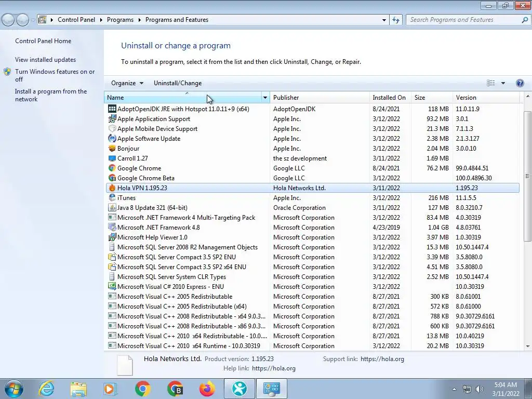Expand the Control Panel breadcrumb arrow
The width and height of the screenshot is (532, 399).
(101, 20)
